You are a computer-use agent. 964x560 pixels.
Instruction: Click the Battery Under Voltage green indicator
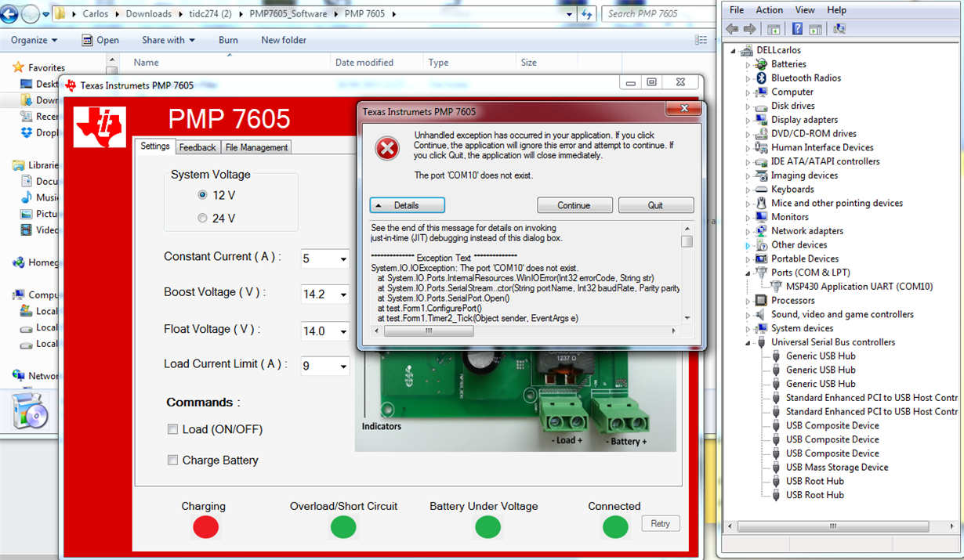(487, 527)
